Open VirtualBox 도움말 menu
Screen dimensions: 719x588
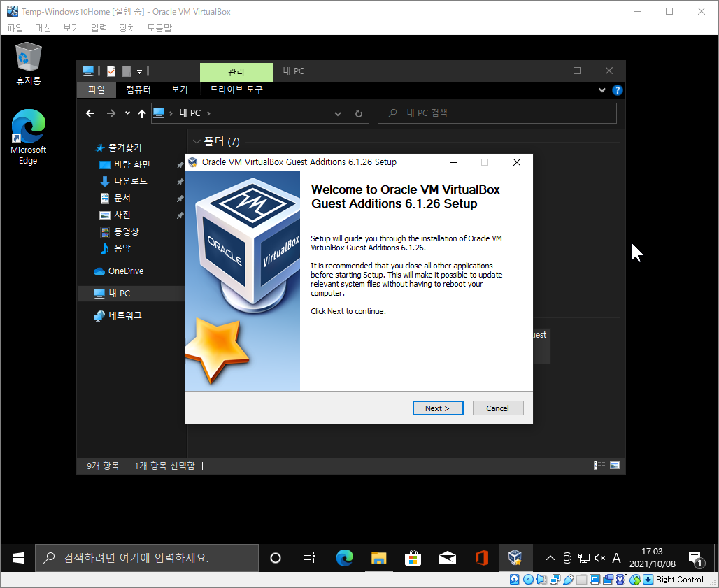[x=159, y=28]
